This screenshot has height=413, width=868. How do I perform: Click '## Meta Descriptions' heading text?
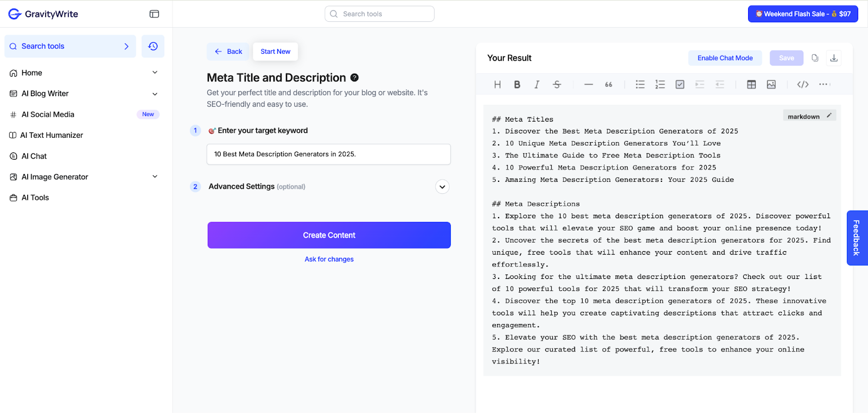point(535,204)
